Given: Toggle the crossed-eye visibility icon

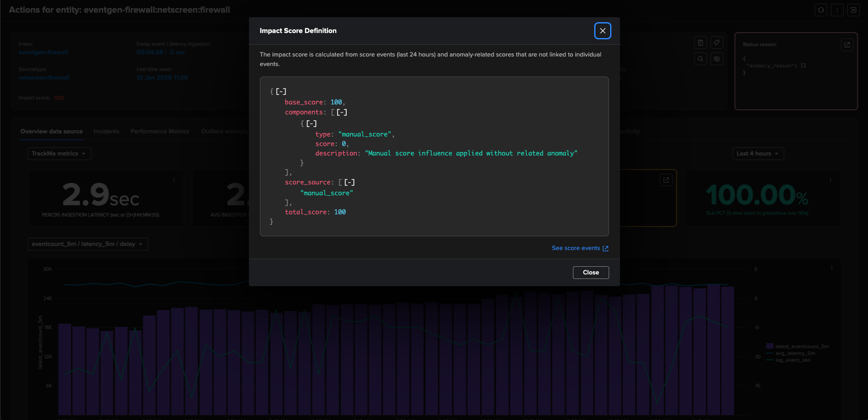Looking at the screenshot, I should tap(716, 59).
